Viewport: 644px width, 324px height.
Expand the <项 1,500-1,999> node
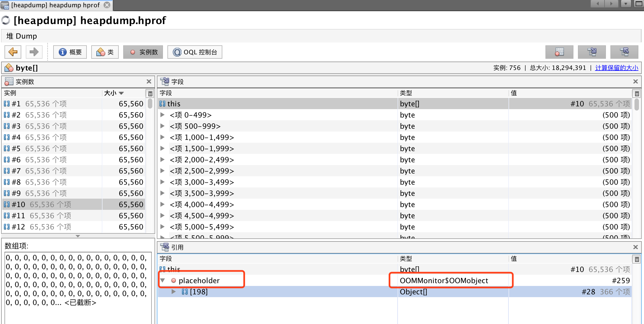(x=162, y=148)
